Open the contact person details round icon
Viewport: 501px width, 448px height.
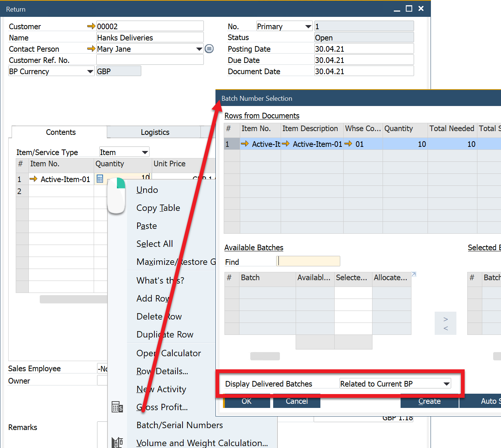(x=209, y=49)
